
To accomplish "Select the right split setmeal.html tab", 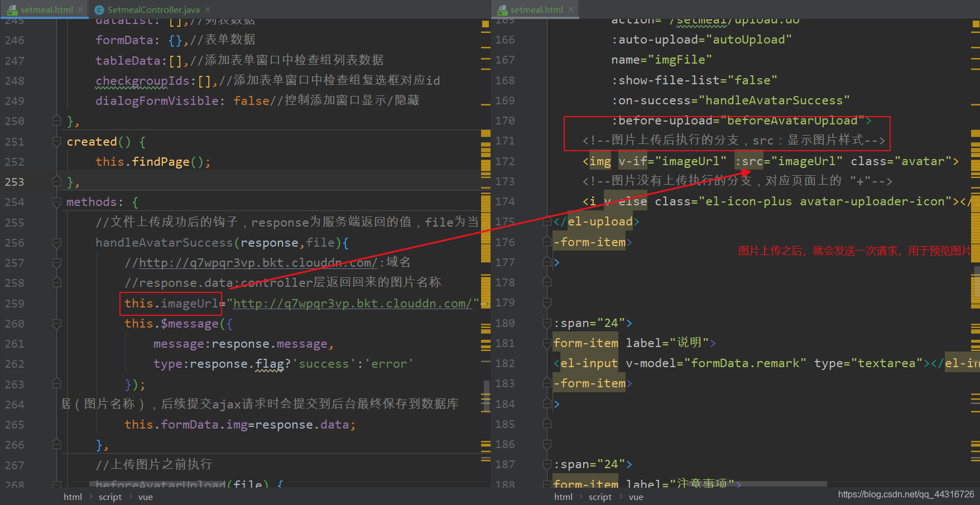I will point(536,9).
